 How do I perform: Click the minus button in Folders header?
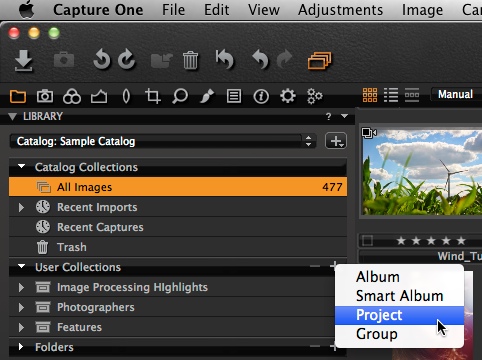point(315,346)
